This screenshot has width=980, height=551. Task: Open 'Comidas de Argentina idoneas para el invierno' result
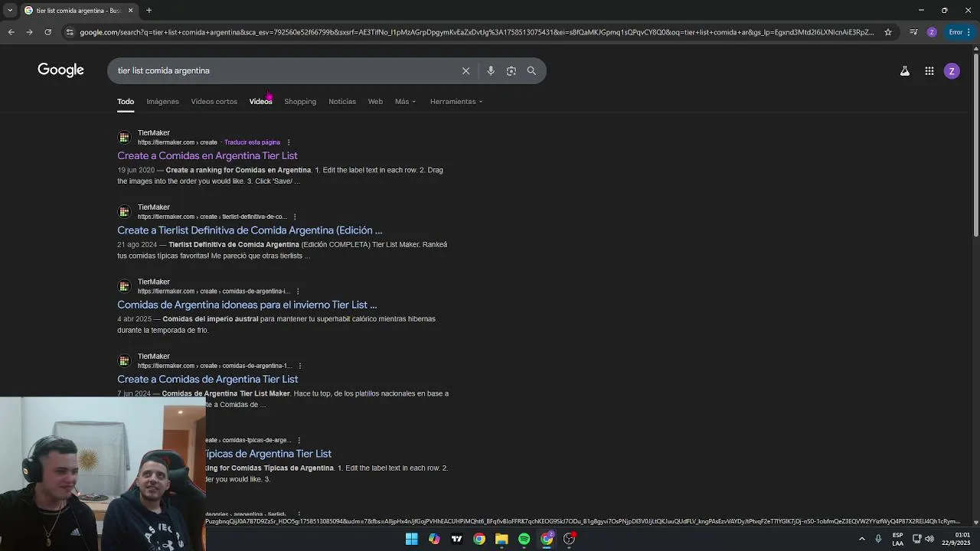click(247, 305)
